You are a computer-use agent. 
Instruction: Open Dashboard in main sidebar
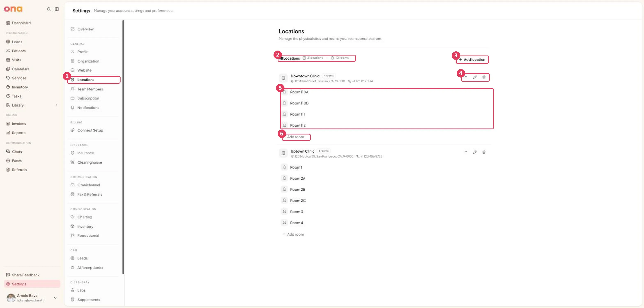tap(32, 23)
